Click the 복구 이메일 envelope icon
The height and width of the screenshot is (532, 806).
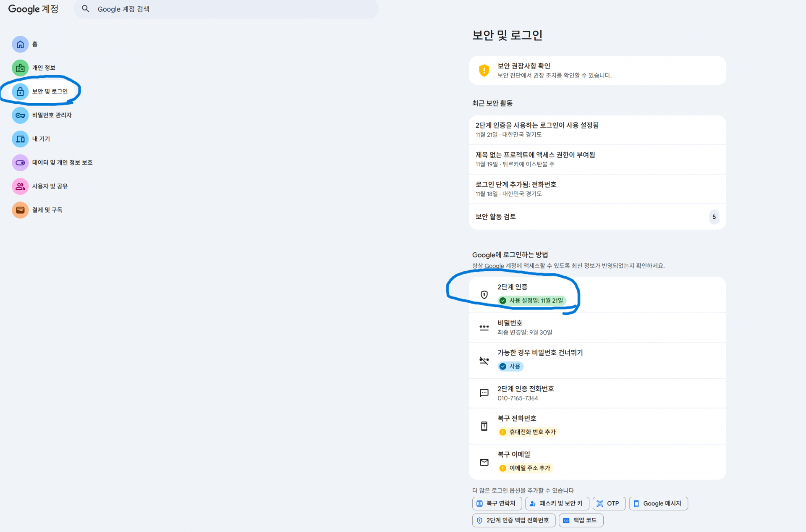click(x=484, y=462)
